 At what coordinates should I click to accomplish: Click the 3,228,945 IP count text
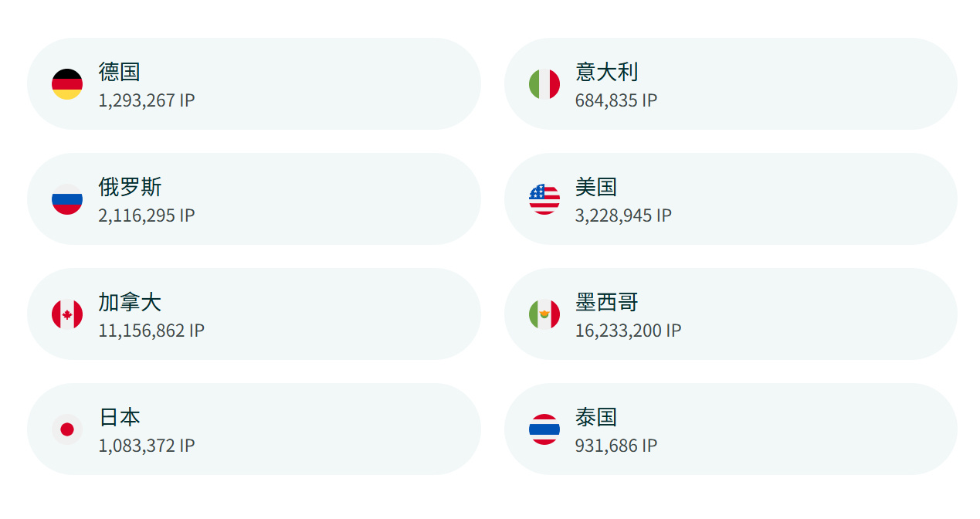pos(624,215)
